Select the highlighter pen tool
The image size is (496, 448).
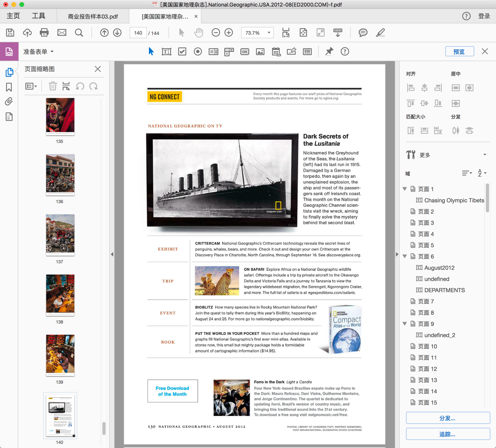(x=380, y=33)
